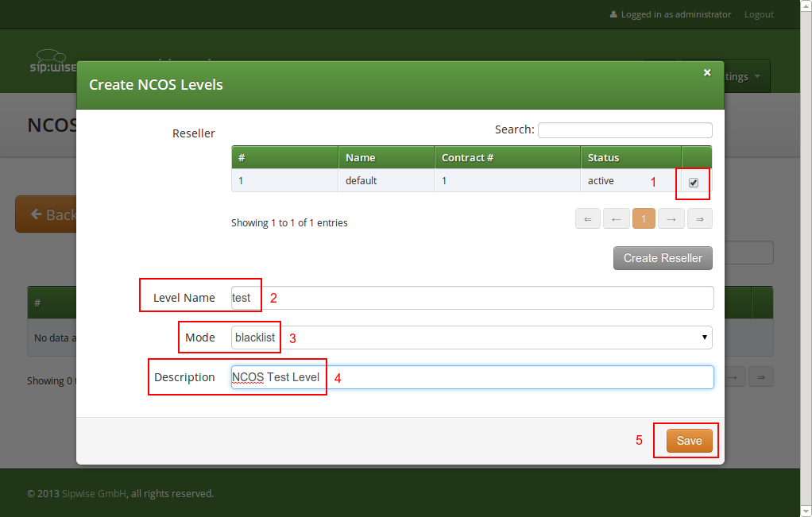Close the Create NCOS Levels dialog
Viewport: 812px width, 517px height.
click(x=707, y=72)
